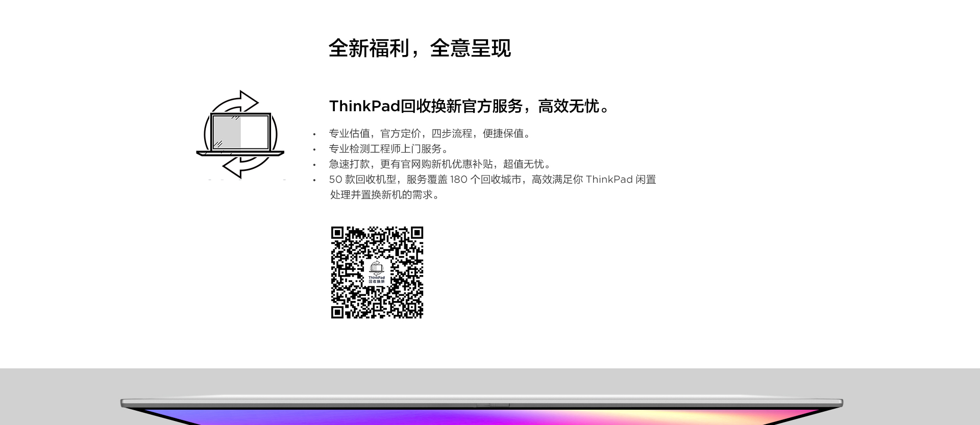
Task: Select the heading 全新福利，全意呈现
Action: click(419, 48)
